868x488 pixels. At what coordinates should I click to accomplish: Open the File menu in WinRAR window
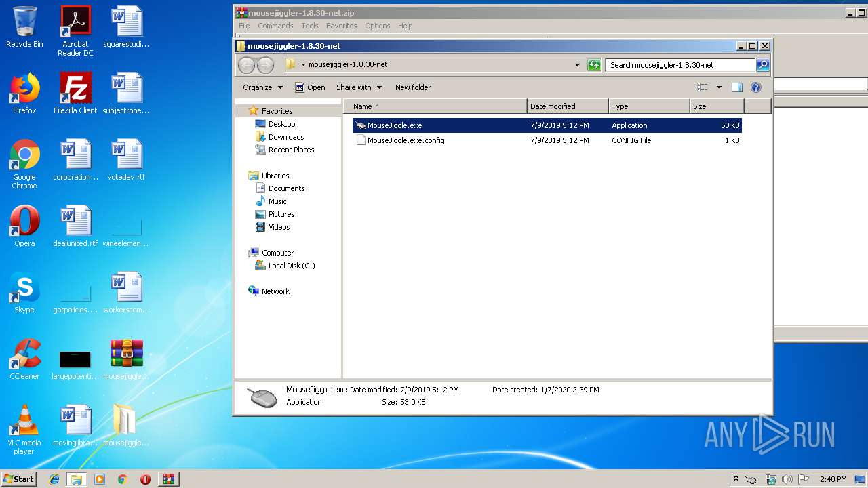pos(244,26)
